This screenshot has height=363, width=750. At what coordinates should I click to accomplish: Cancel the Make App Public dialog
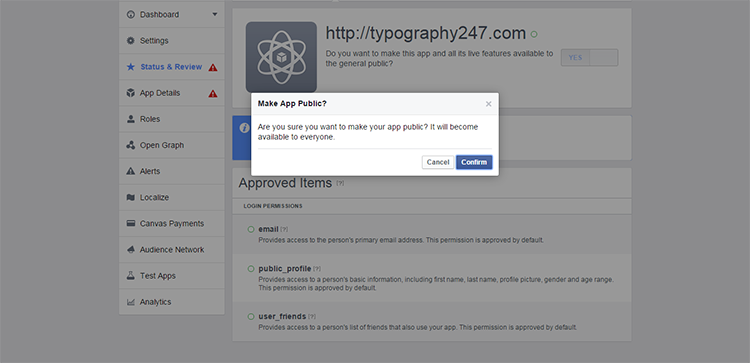[x=438, y=162]
